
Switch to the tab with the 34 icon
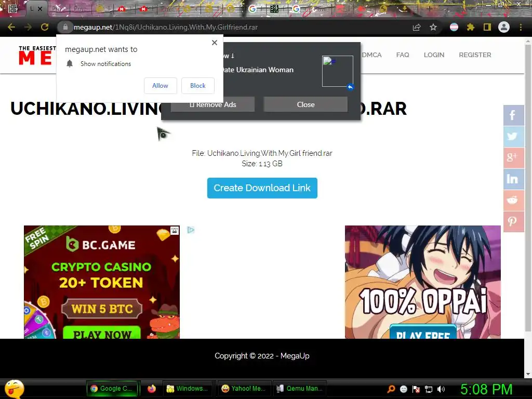click(x=274, y=9)
